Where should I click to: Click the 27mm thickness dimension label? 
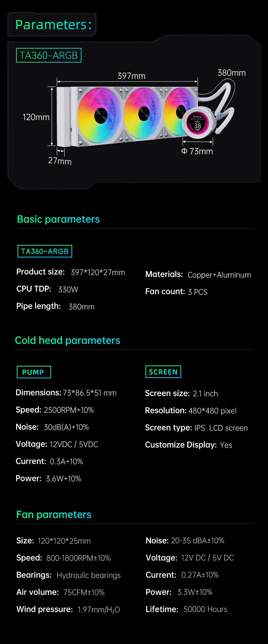click(x=60, y=161)
